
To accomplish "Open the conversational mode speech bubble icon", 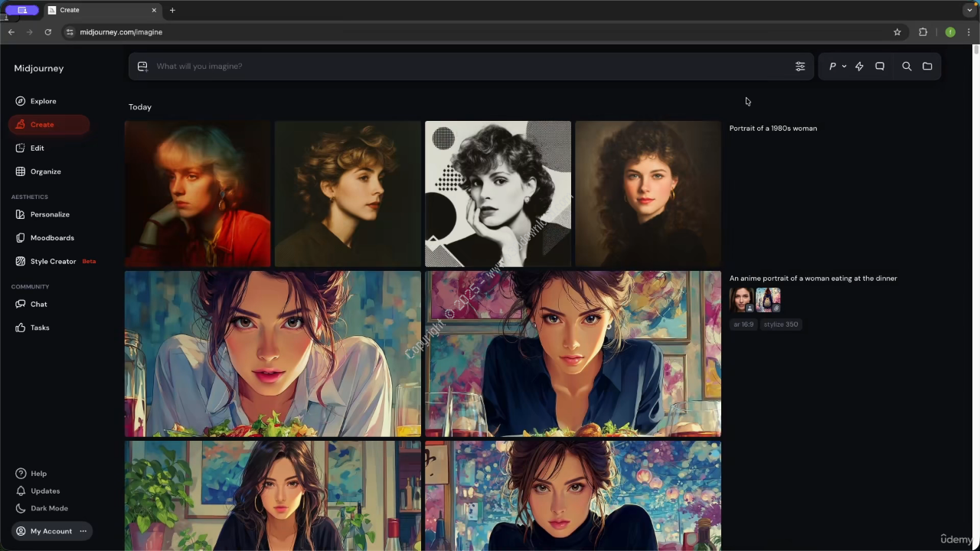I will [880, 67].
